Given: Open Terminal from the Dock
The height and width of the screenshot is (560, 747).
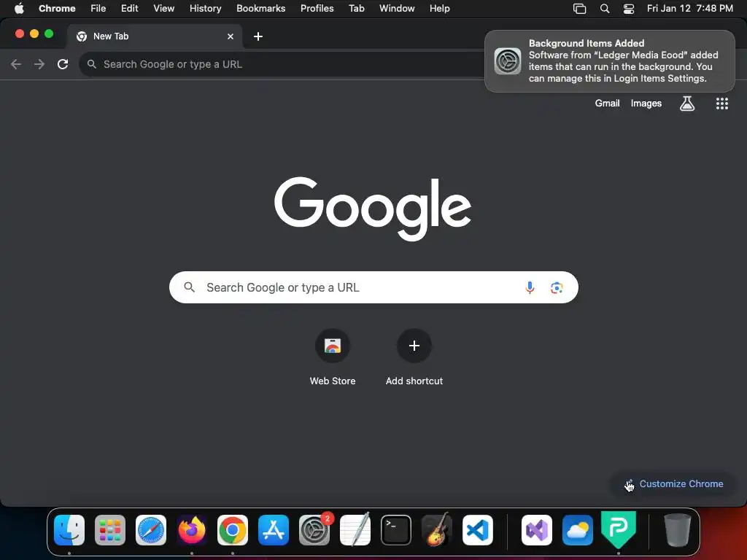Looking at the screenshot, I should click(x=396, y=530).
